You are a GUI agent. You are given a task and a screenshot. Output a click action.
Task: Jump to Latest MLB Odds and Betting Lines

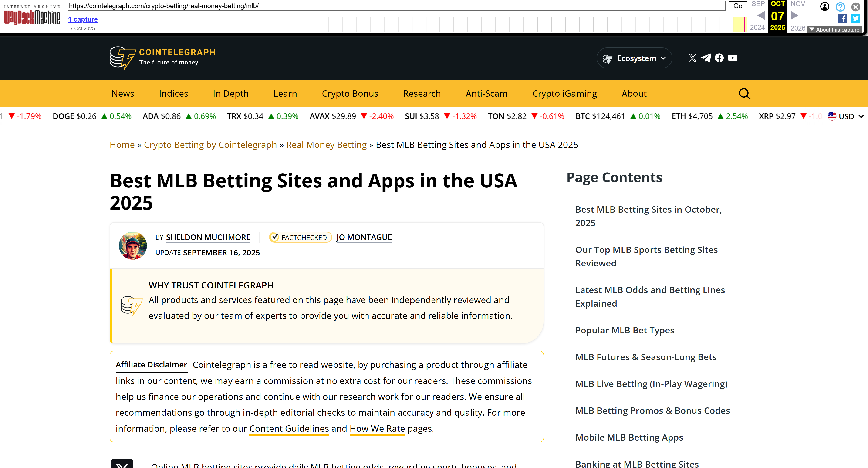coord(650,296)
